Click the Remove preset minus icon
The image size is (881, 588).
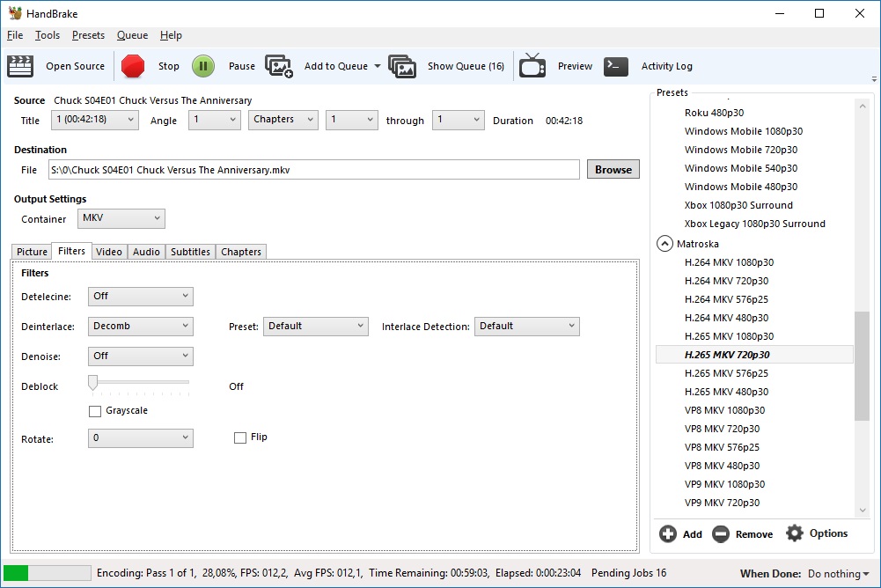[x=721, y=534]
